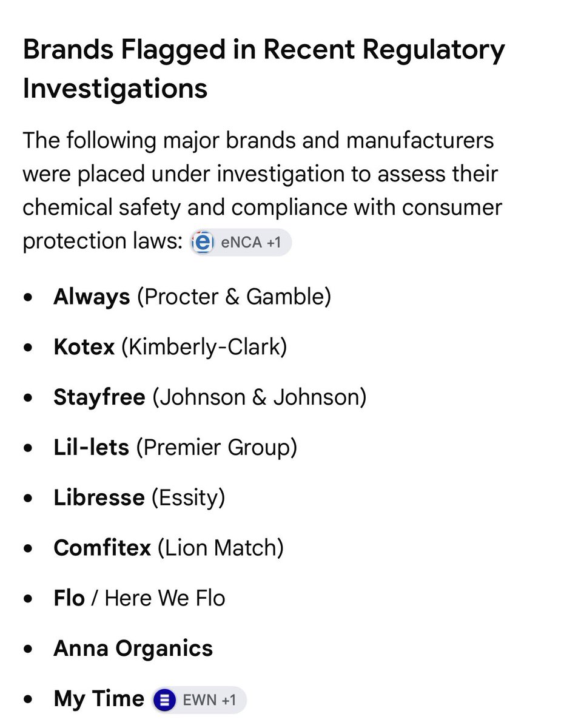
Task: Click the Lion Match text
Action: [221, 548]
